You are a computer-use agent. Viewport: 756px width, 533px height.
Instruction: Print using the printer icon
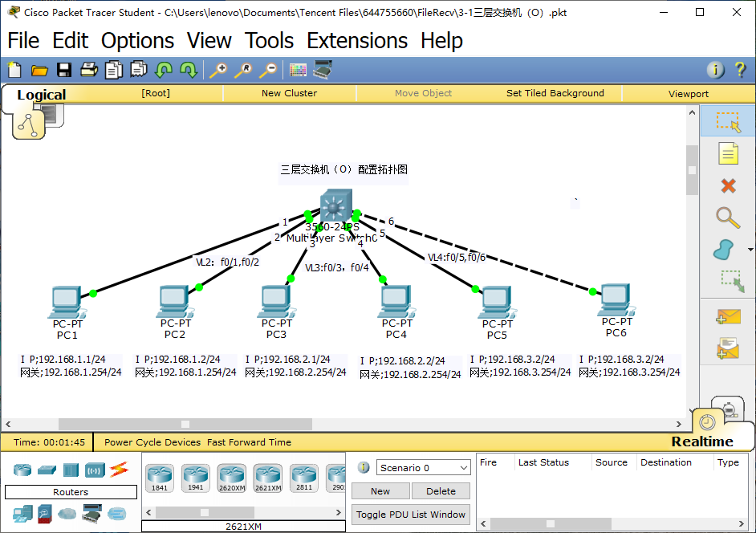coord(89,70)
